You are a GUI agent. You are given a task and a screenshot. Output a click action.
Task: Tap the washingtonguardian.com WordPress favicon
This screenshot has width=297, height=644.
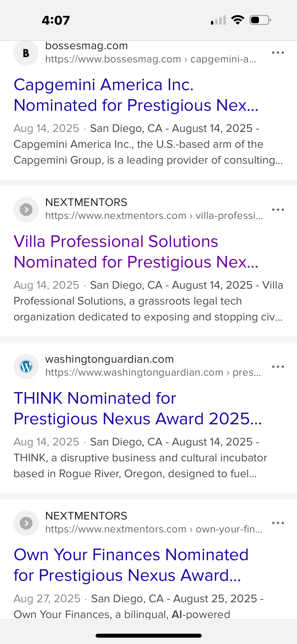point(26,366)
